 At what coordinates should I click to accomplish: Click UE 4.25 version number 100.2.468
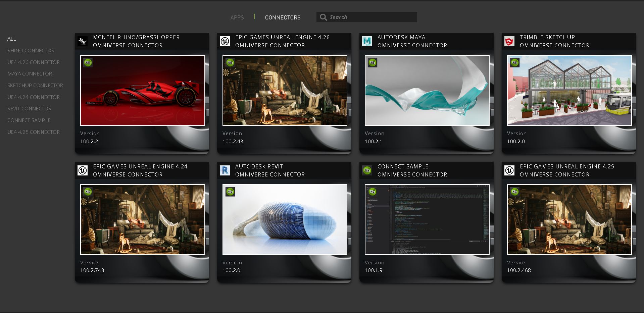coord(519,270)
